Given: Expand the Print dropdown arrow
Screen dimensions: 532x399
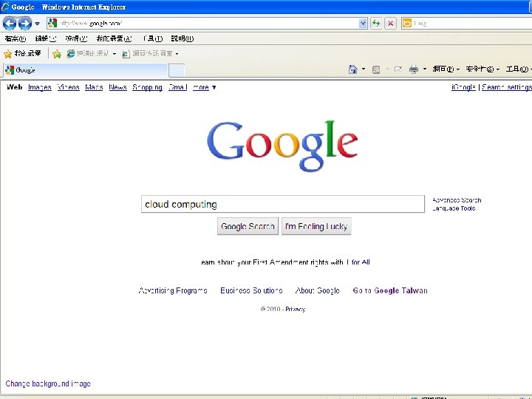Looking at the screenshot, I should coord(424,69).
